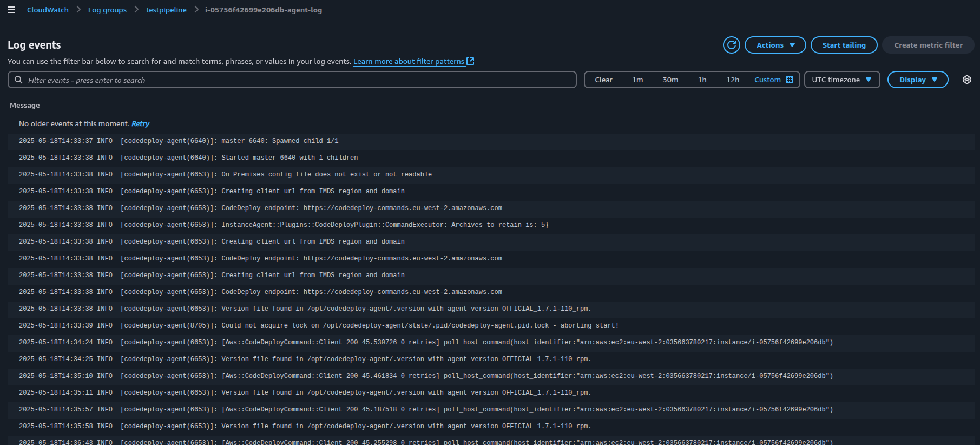Click the Message column header
The width and height of the screenshot is (980, 445).
pos(25,105)
